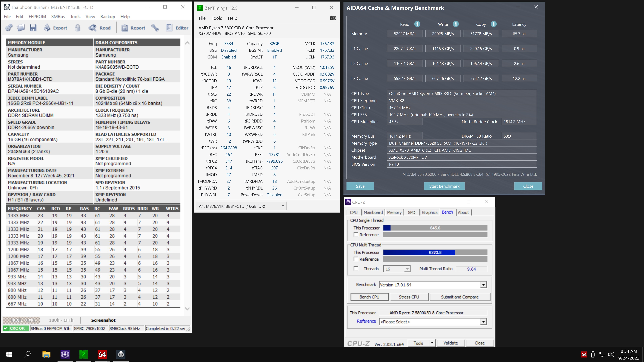Click the info icon next to Read

point(417,24)
